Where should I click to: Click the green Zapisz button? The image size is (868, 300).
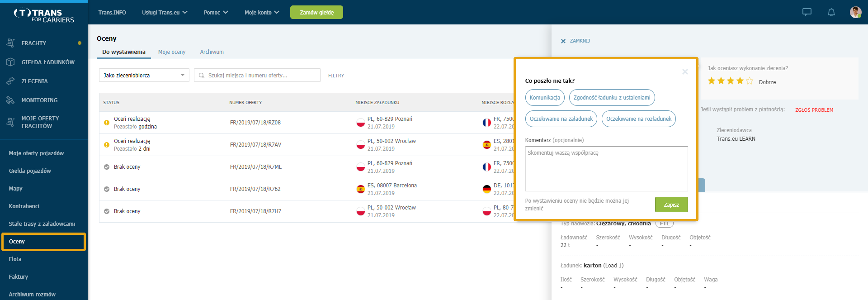point(671,205)
